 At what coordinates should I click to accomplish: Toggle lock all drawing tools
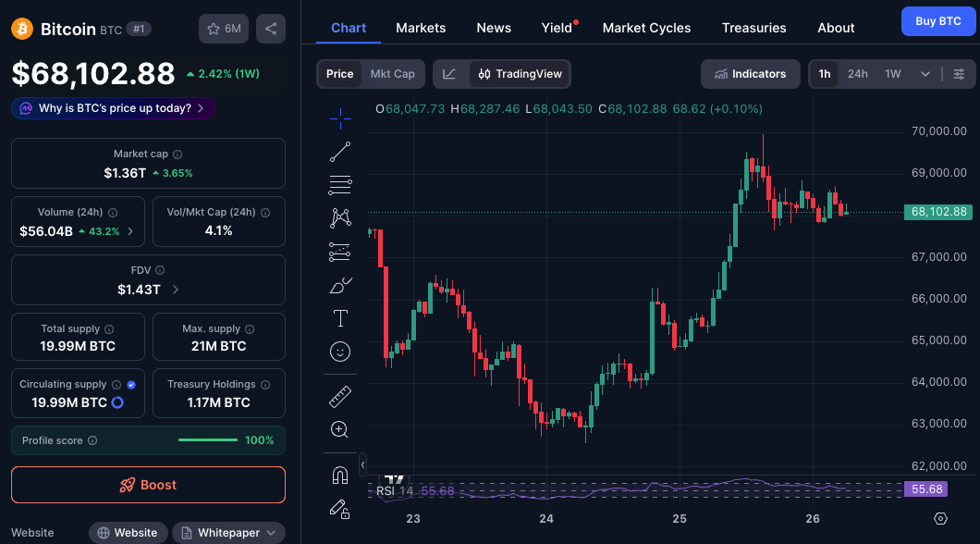click(x=340, y=509)
